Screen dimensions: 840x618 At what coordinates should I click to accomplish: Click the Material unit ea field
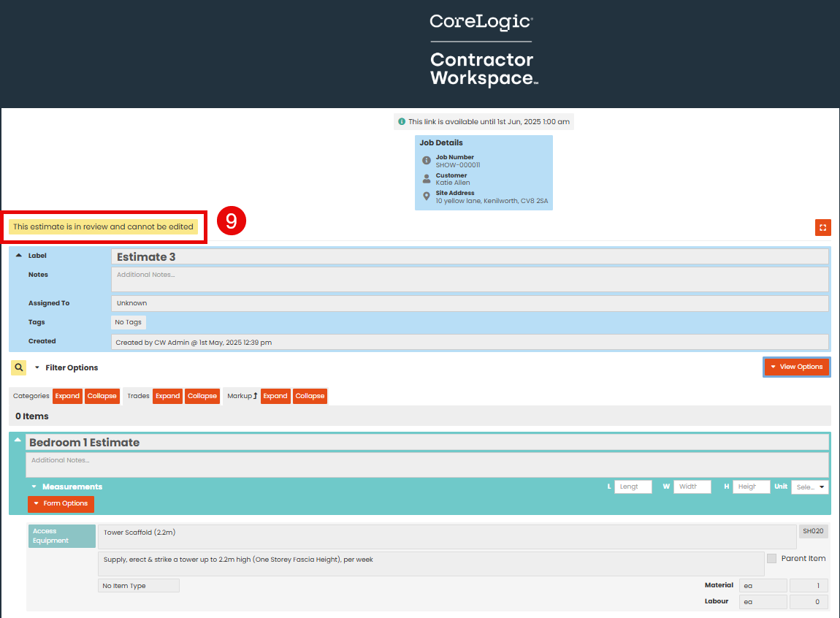click(763, 585)
